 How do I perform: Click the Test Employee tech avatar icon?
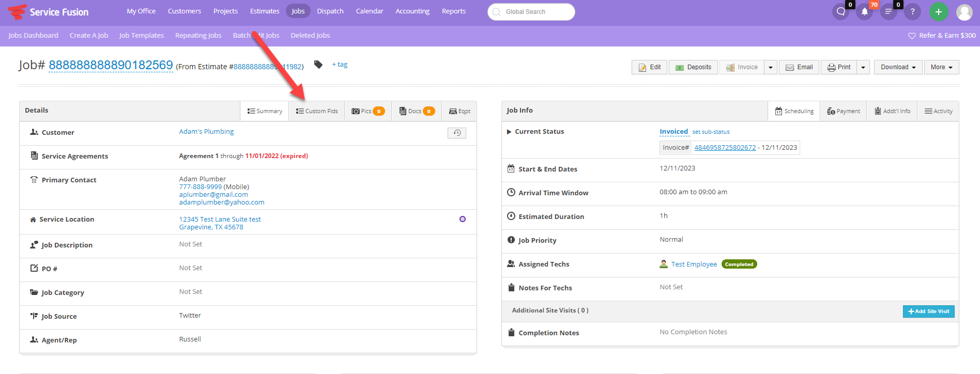(664, 264)
